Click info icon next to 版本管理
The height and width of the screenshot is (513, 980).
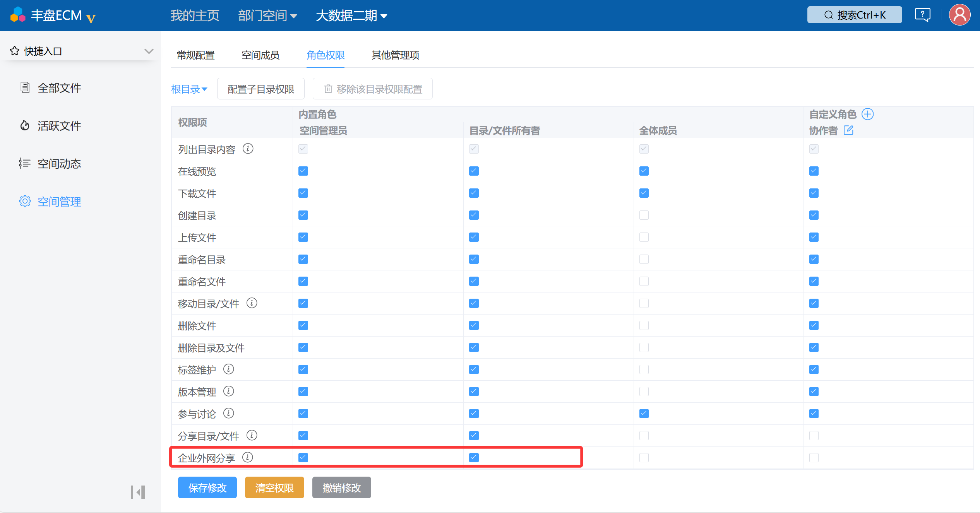(x=229, y=391)
